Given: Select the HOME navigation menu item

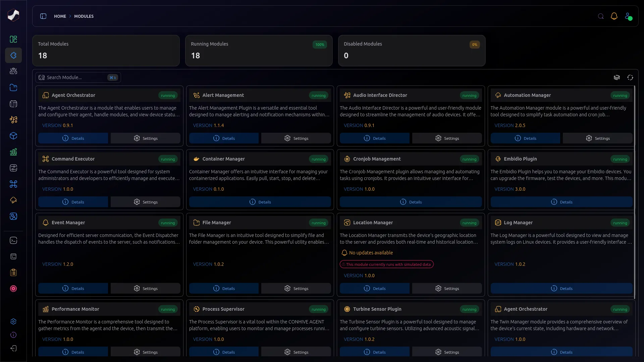Looking at the screenshot, I should click(60, 16).
